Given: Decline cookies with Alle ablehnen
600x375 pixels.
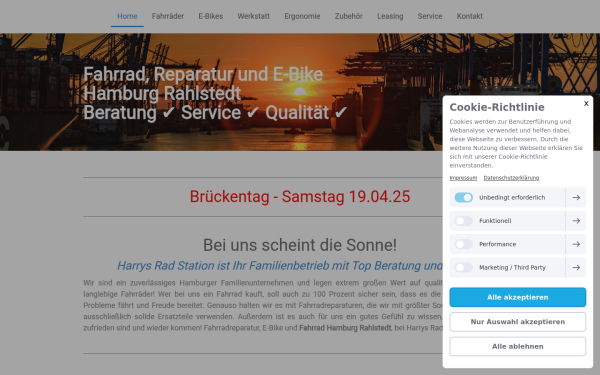Looking at the screenshot, I should tap(517, 346).
